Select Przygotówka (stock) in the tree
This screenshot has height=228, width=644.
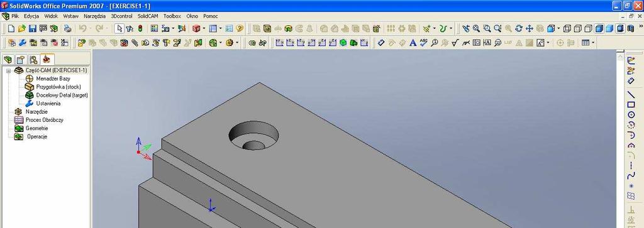point(58,87)
